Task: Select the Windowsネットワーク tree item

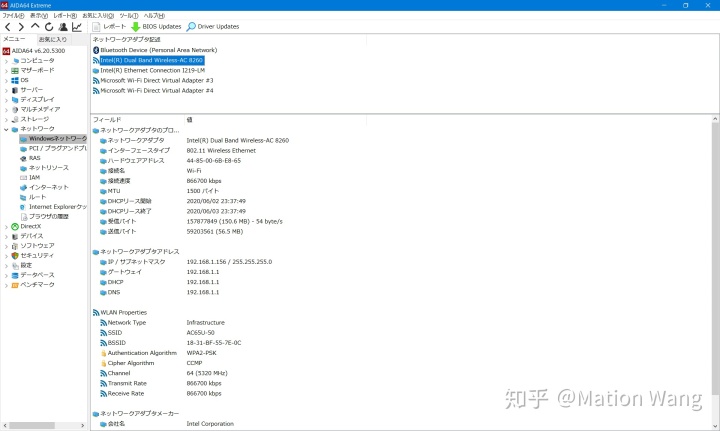Action: 53,139
